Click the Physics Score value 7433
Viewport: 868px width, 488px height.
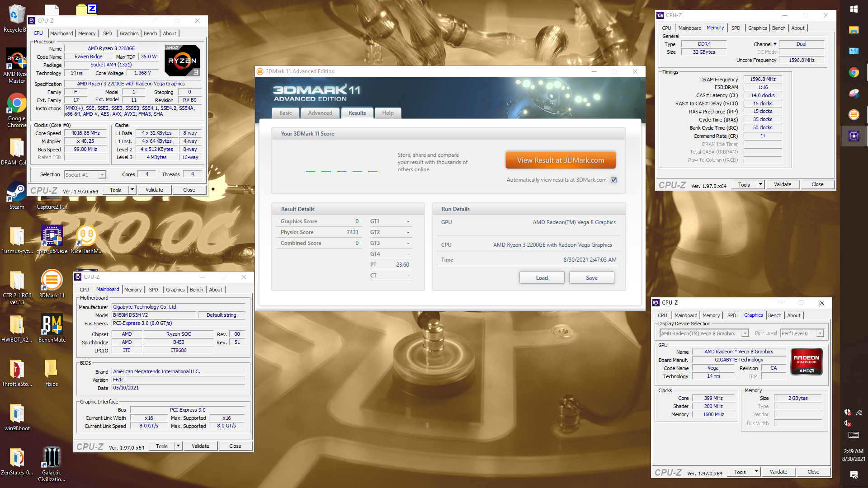point(353,232)
